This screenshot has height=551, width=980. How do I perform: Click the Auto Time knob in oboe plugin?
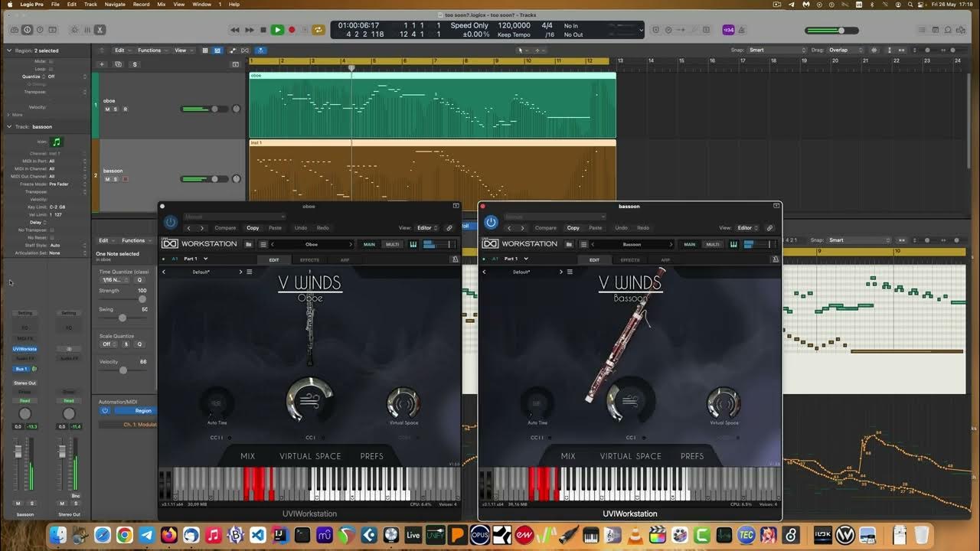[217, 403]
